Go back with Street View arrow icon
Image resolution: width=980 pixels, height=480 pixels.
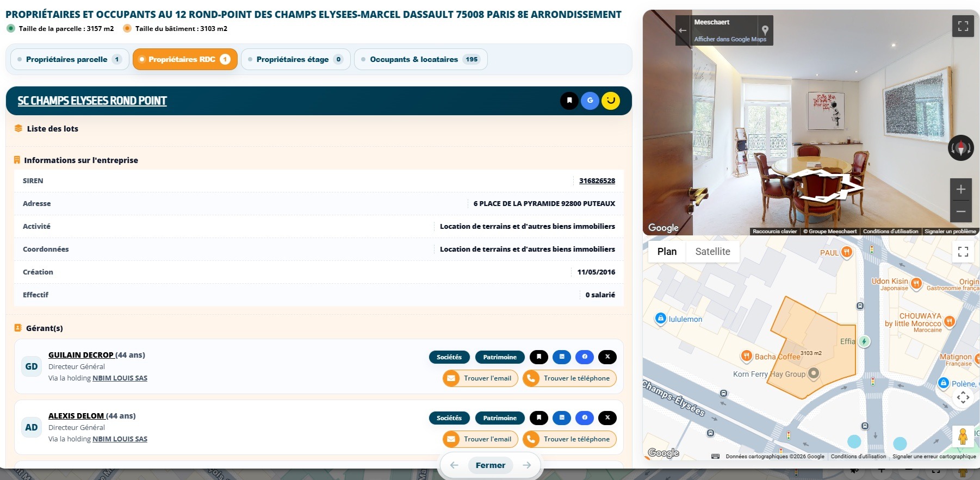coord(683,30)
